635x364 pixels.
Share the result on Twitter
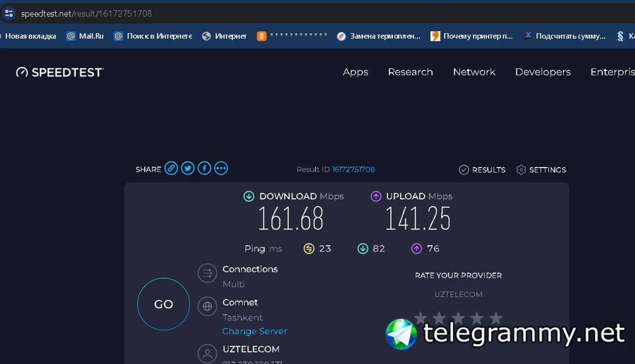coord(188,169)
